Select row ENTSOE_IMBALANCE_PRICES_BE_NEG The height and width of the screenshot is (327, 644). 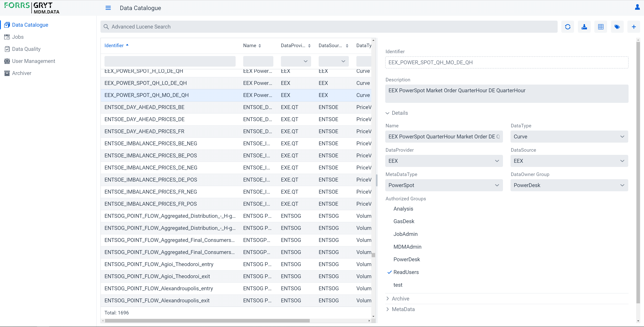(x=236, y=144)
